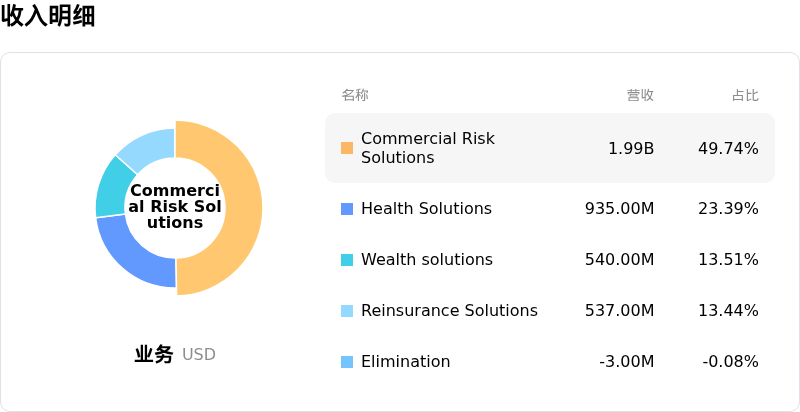Click the 收入明细 section title

48,16
